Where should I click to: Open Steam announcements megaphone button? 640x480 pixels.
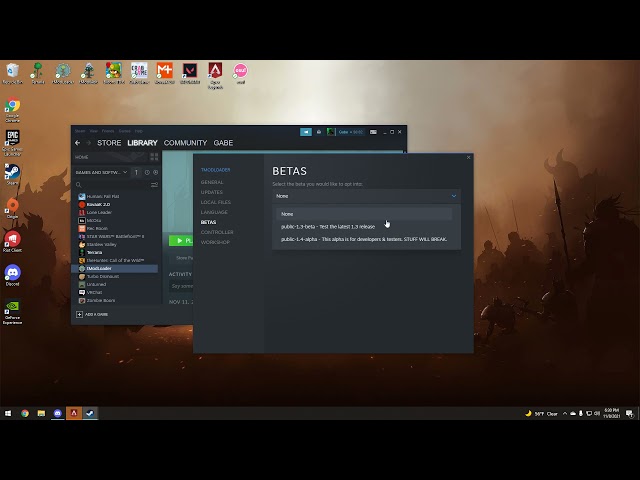pos(306,132)
